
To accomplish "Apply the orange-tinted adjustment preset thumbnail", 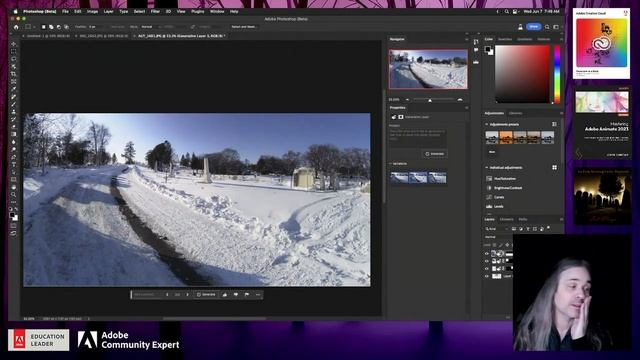I will click(x=506, y=138).
